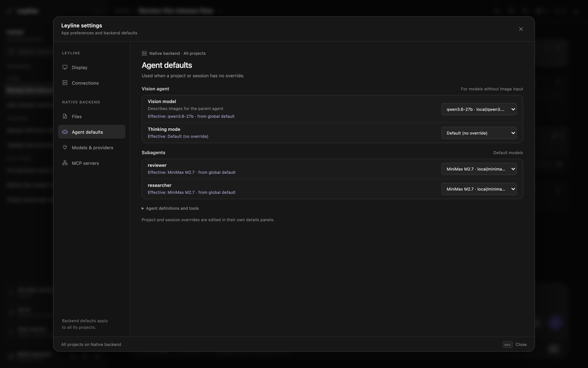The height and width of the screenshot is (368, 588).
Task: Open the Vision model dropdown
Action: coord(479,109)
